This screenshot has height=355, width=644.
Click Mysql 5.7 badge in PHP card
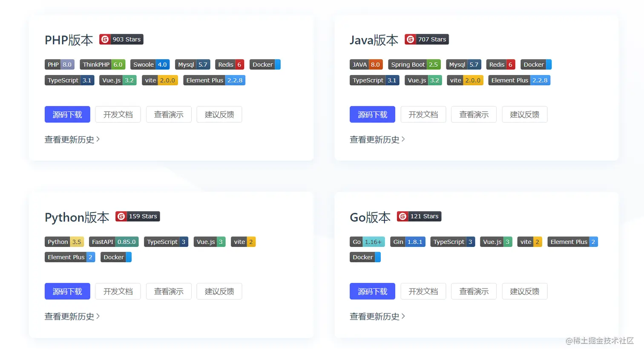[193, 64]
